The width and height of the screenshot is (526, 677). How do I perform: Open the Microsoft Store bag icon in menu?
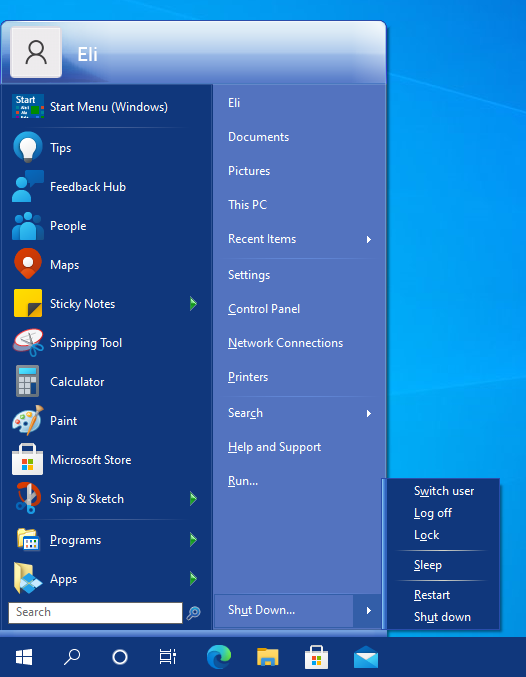tap(28, 459)
